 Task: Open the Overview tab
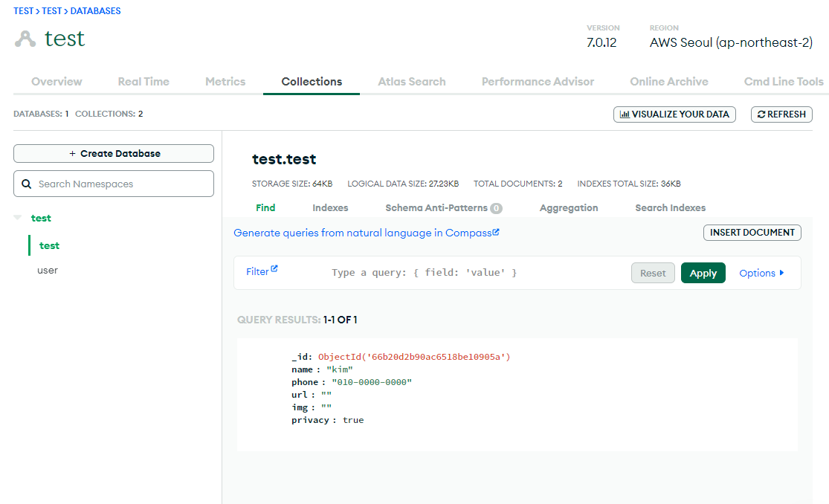click(x=57, y=82)
